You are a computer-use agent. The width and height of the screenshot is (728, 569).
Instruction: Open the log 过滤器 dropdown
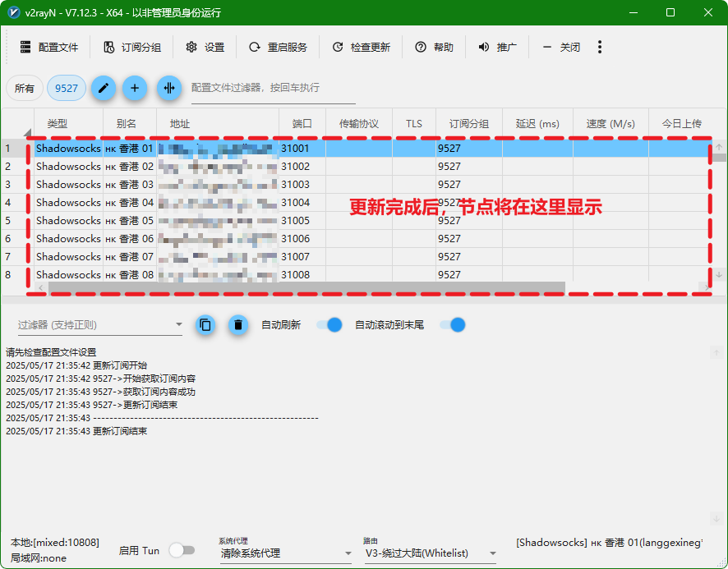point(99,325)
